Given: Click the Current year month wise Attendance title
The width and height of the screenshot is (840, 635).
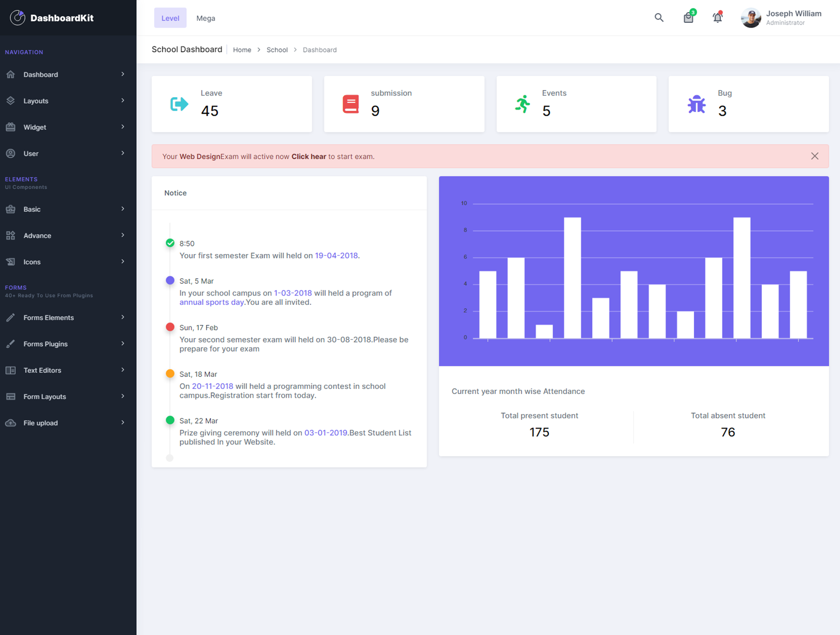Looking at the screenshot, I should (x=518, y=391).
